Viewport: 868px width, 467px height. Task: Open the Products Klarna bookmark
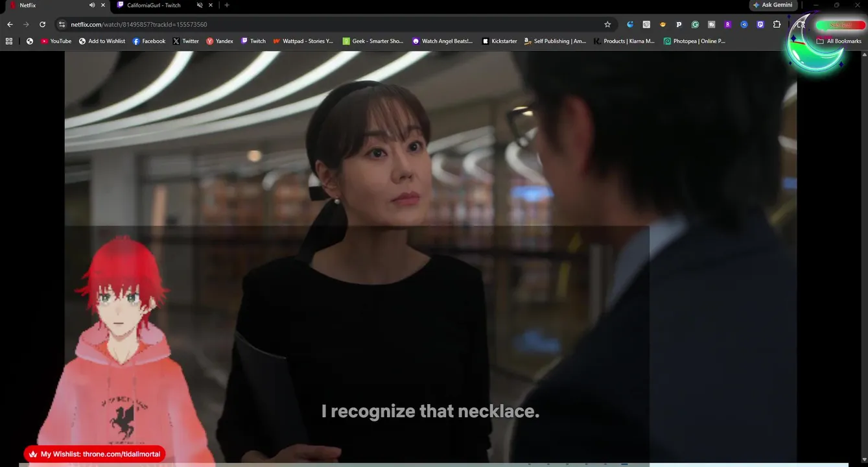point(625,41)
